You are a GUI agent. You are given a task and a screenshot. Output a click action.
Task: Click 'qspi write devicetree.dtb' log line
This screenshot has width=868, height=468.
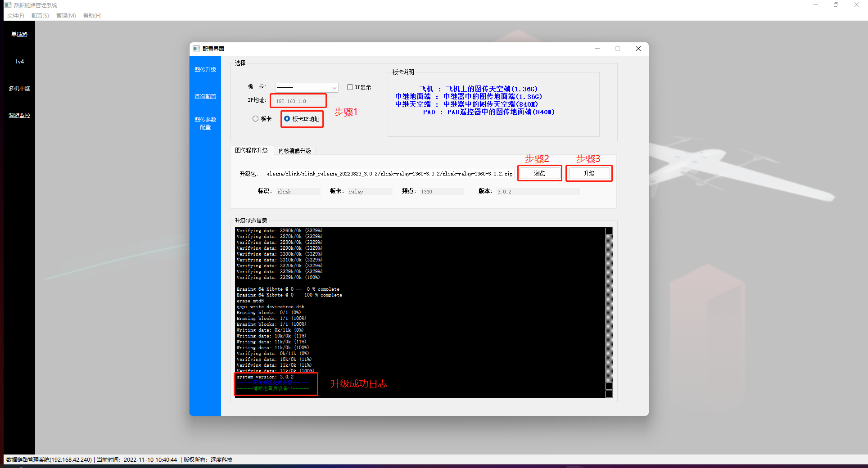[x=271, y=307]
